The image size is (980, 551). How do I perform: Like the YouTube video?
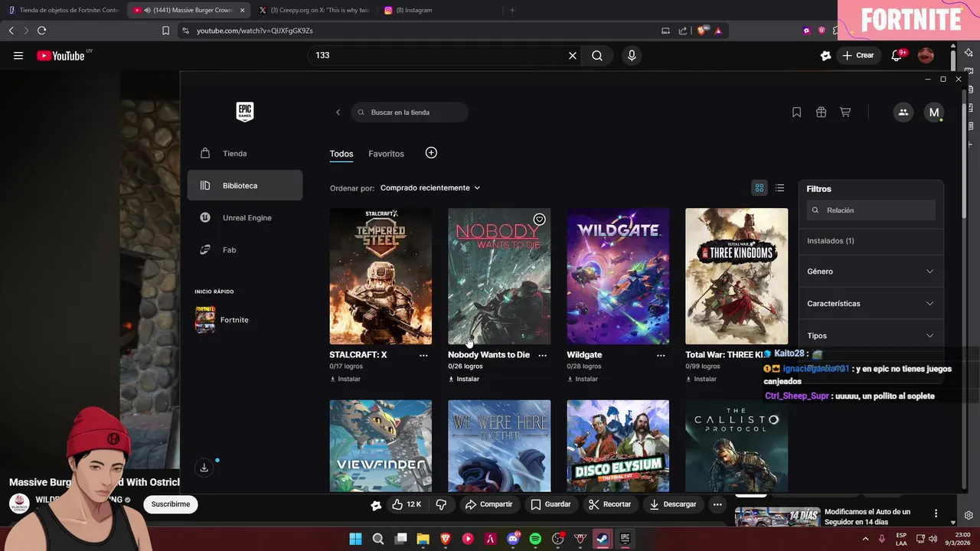407,504
